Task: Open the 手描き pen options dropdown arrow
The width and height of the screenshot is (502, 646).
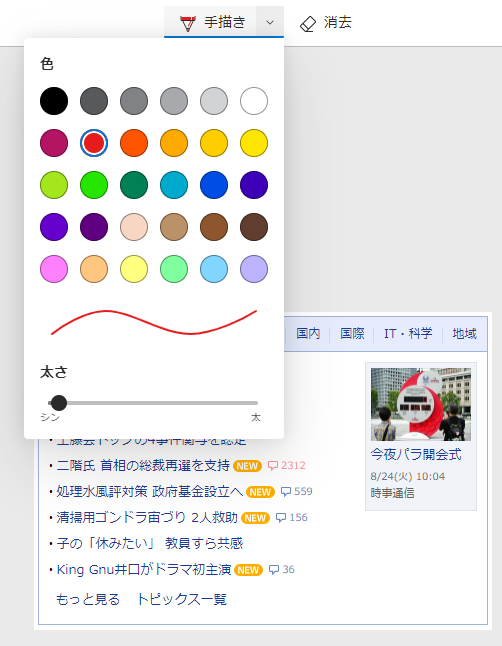Action: [270, 22]
